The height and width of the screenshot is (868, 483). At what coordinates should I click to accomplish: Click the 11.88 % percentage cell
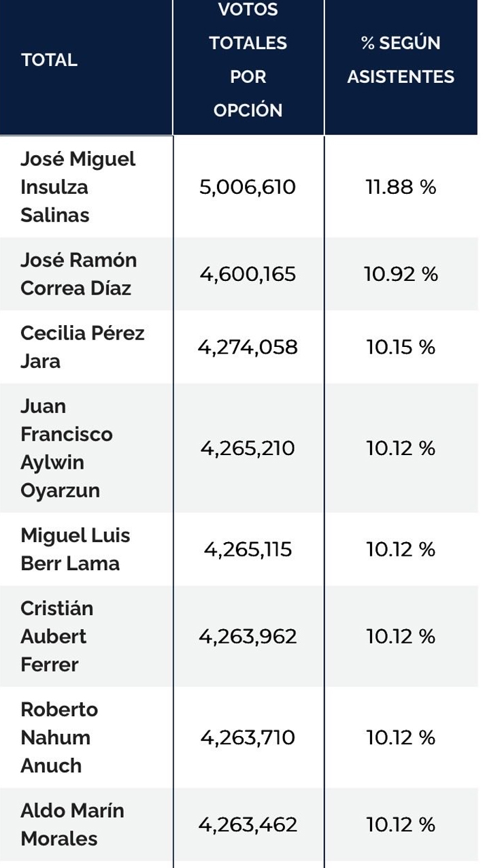pos(401,187)
